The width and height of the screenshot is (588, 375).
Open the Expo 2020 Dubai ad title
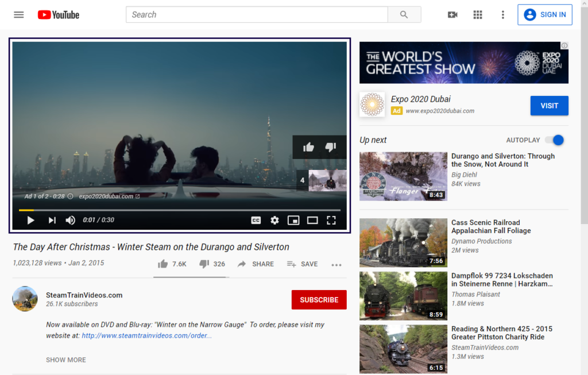(421, 99)
